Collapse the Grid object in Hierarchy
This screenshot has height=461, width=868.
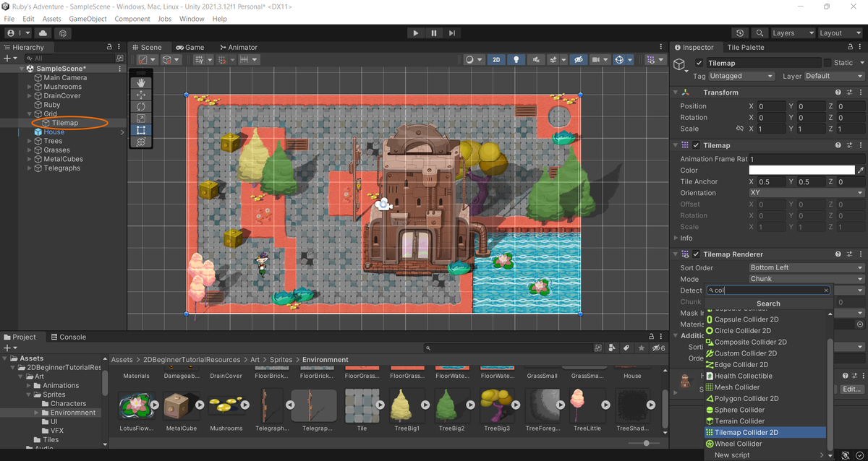click(x=30, y=114)
